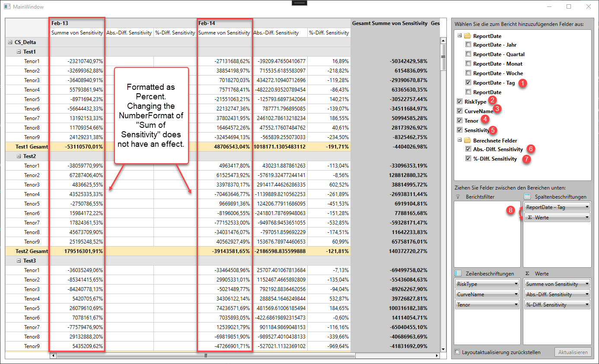
Task: Uncheck the ReportDate - Tag checkbox
Action: pos(468,82)
